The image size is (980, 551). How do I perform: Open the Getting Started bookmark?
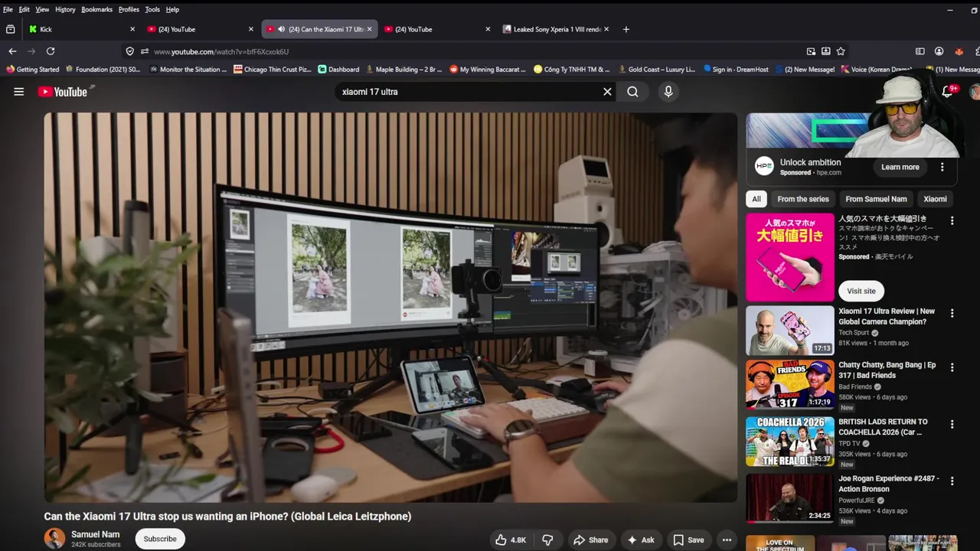[32, 69]
